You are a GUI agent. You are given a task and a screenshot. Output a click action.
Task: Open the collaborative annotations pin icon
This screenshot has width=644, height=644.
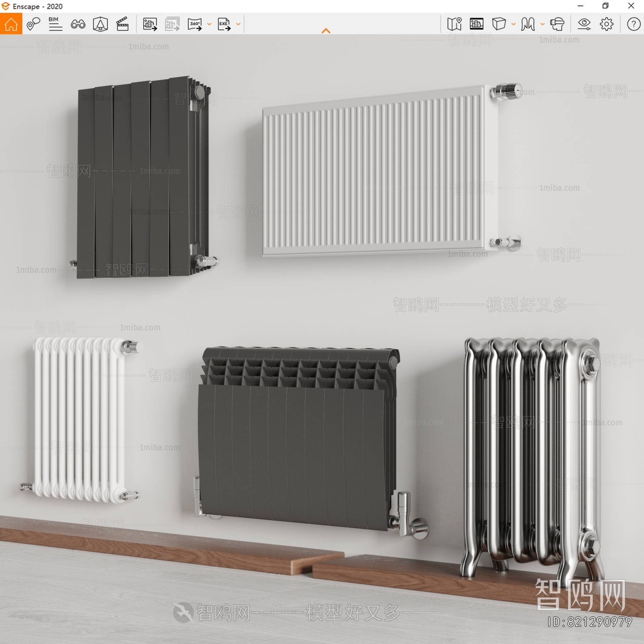(x=33, y=24)
